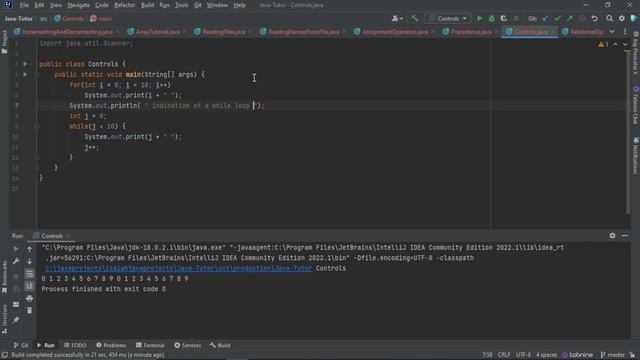
Task: Click the Stop icon in top toolbar
Action: [516, 18]
